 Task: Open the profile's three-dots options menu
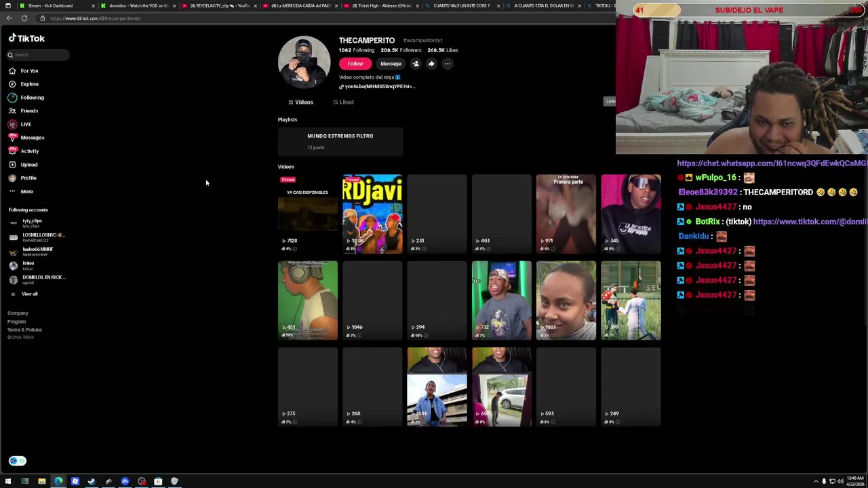(447, 64)
